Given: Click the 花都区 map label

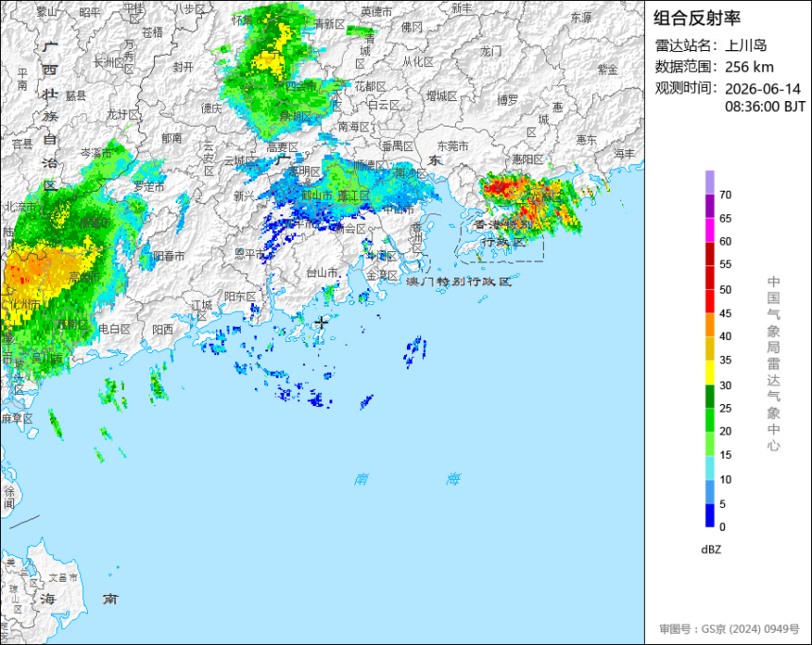Looking at the screenshot, I should coord(370,87).
